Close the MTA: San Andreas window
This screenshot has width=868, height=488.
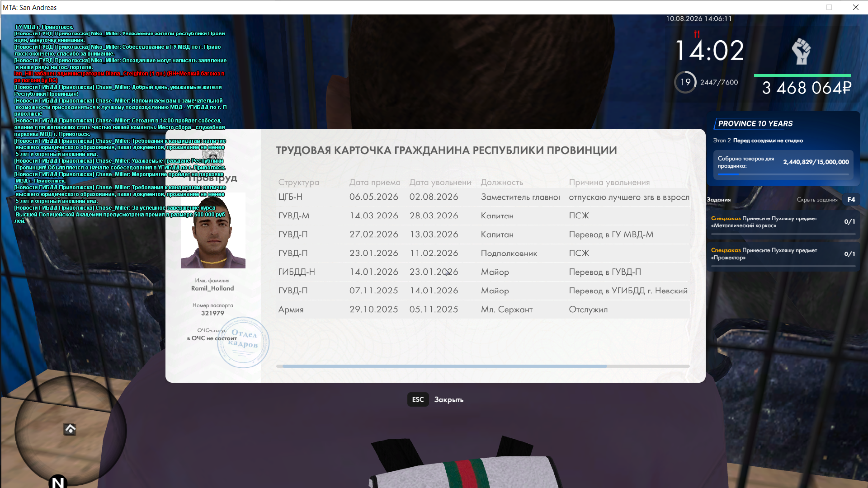(x=855, y=7)
